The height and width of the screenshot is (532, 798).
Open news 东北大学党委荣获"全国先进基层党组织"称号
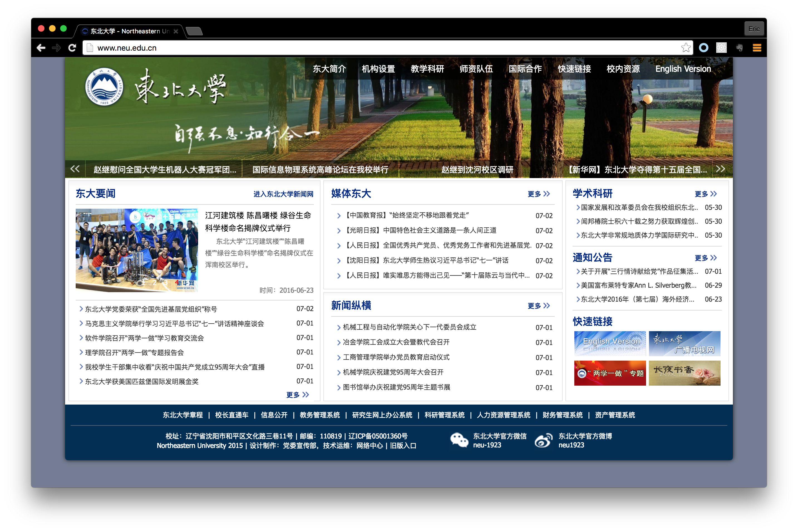(151, 309)
